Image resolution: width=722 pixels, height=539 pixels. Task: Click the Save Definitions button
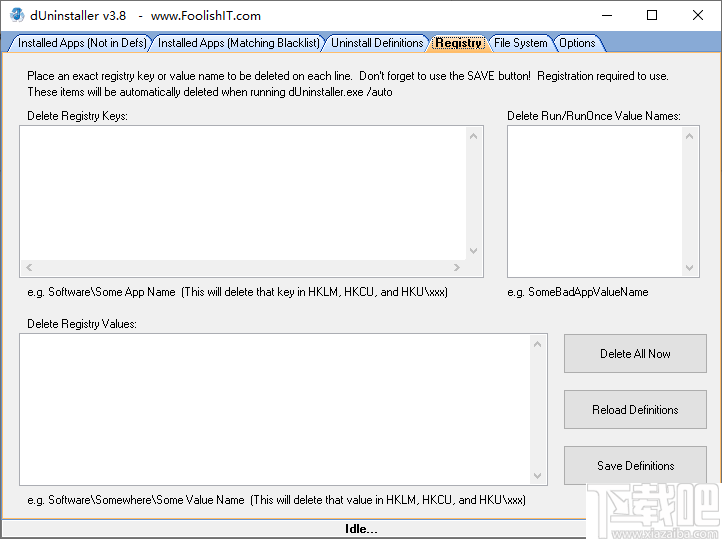[635, 465]
